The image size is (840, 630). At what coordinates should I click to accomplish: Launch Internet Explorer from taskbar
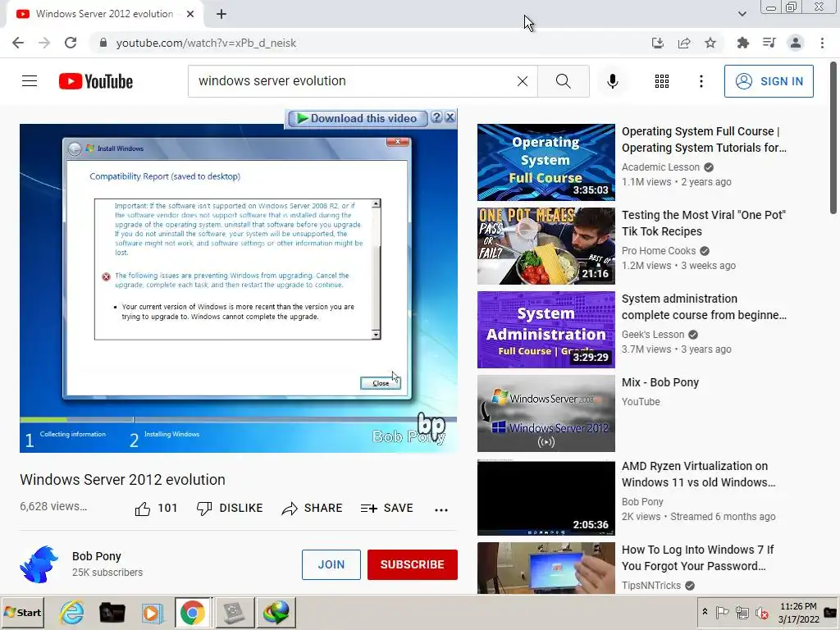71,612
